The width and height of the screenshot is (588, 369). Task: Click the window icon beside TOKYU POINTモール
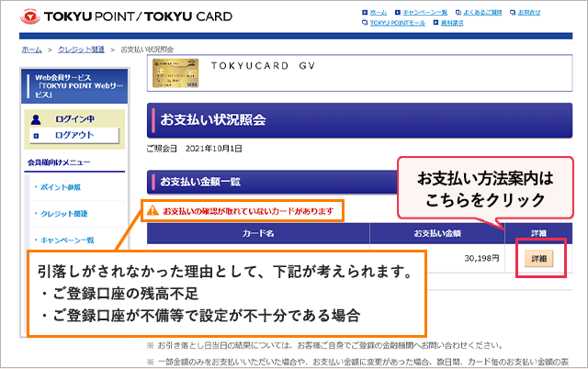pos(365,23)
